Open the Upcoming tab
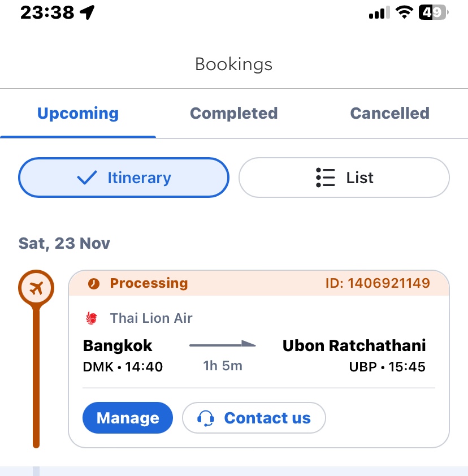This screenshot has width=468, height=476. (78, 114)
